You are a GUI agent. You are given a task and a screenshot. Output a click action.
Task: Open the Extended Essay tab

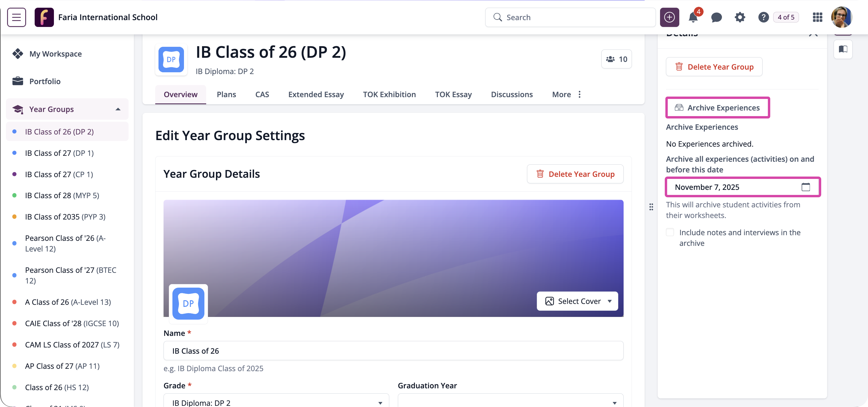(x=316, y=94)
